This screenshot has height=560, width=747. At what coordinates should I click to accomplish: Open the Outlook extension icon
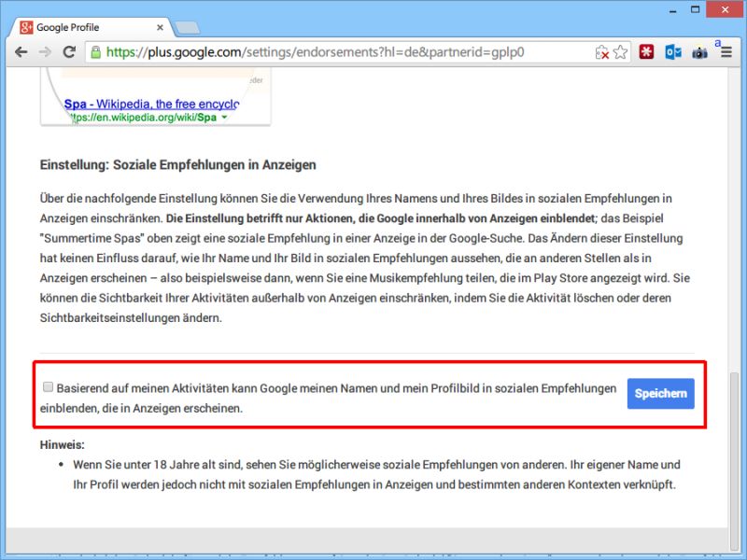click(673, 52)
